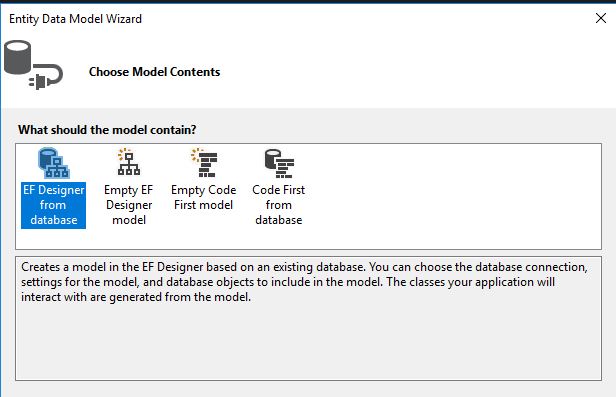This screenshot has height=397, width=616.
Task: Select the Empty EF Designer model icon
Action: 128,162
